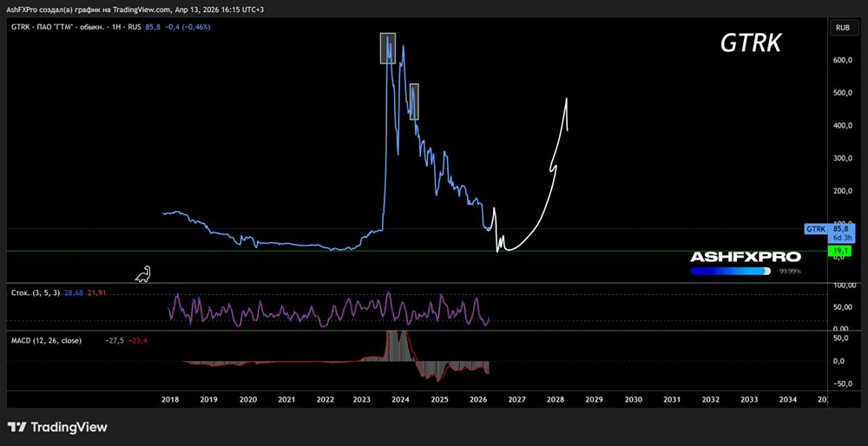Click the 100,00 stochastic scale value
Image resolution: width=868 pixels, height=446 pixels.
845,285
